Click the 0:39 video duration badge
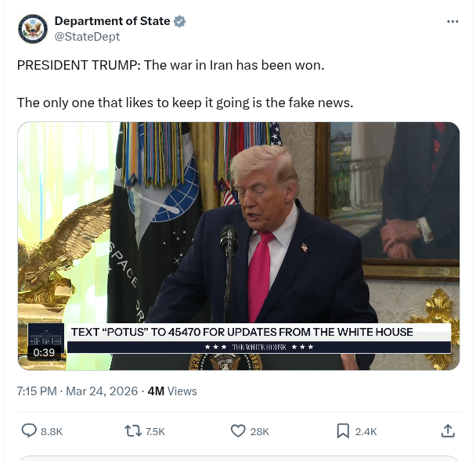 point(44,352)
